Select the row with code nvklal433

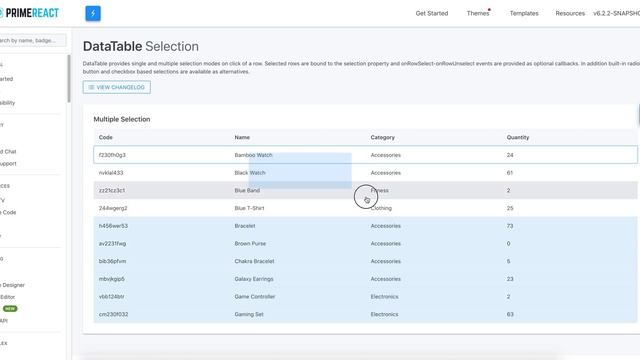pyautogui.click(x=365, y=173)
